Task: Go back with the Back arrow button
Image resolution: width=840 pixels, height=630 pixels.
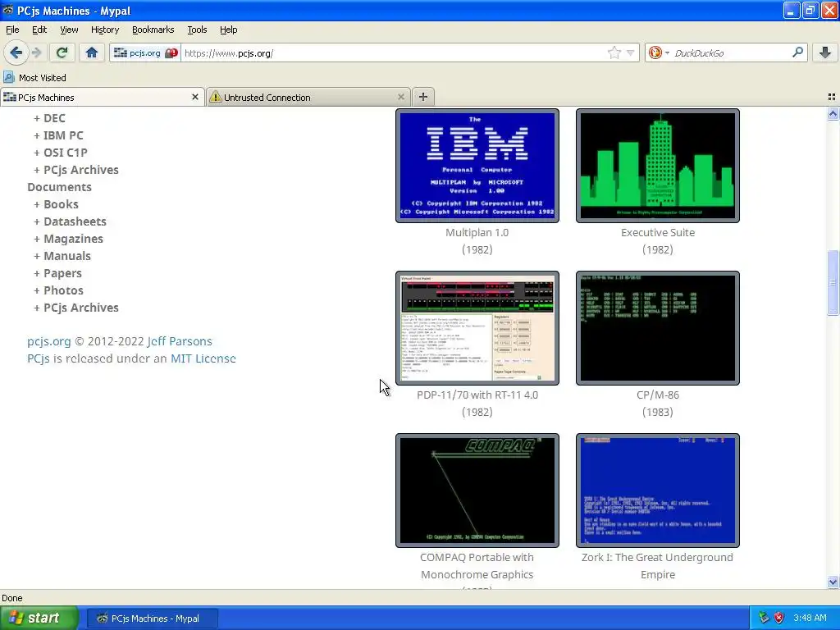Action: (x=16, y=52)
